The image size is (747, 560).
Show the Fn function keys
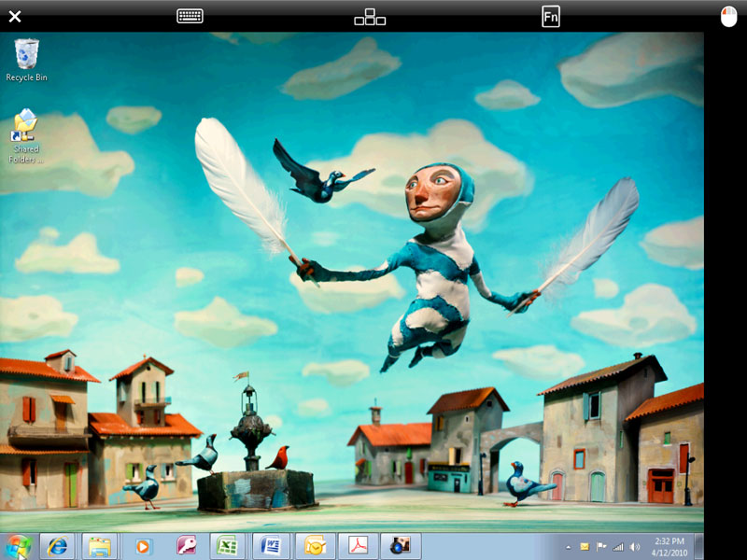point(551,17)
